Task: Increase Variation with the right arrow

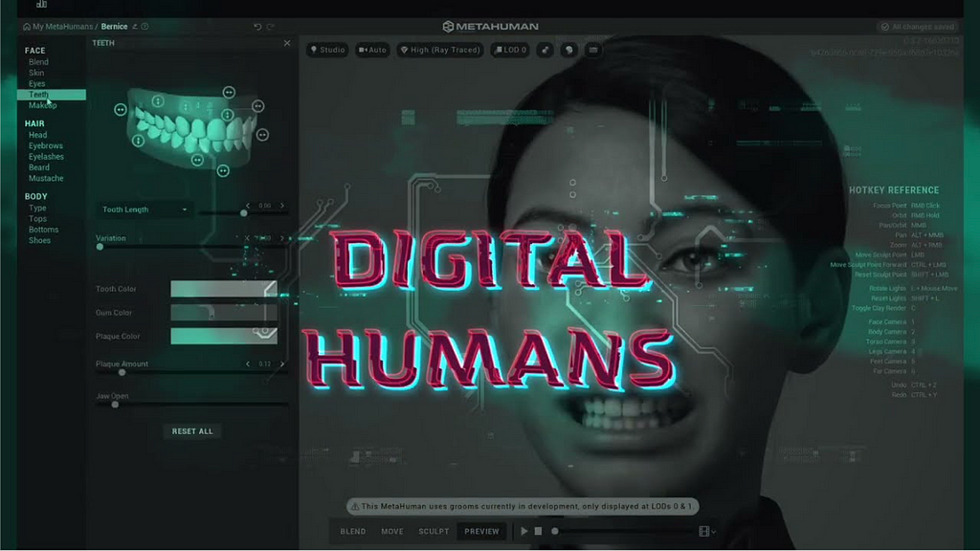Action: pos(282,238)
